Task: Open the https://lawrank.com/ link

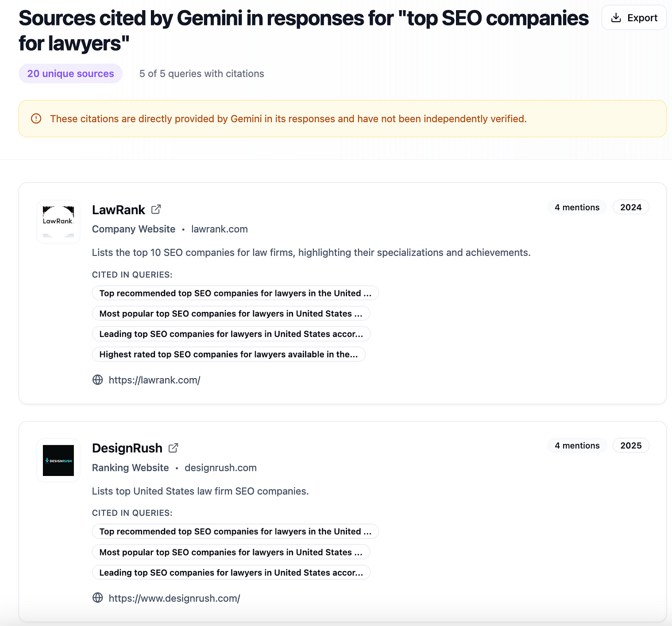Action: click(155, 380)
